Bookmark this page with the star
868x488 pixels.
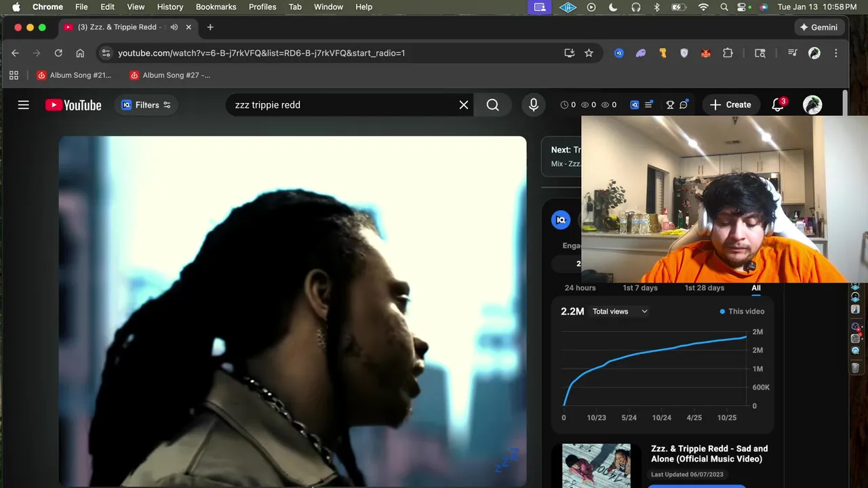click(589, 53)
